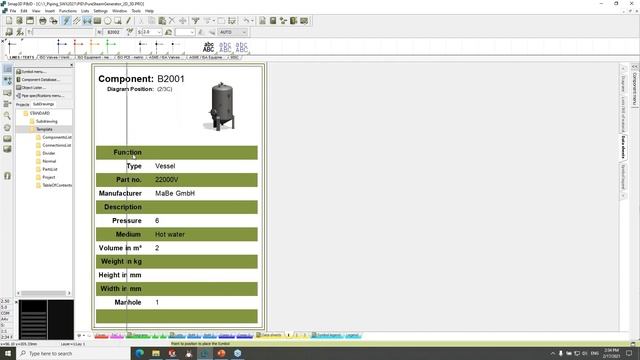Open PowerPoint from taskbar
This screenshot has width=640, height=360.
click(221, 353)
